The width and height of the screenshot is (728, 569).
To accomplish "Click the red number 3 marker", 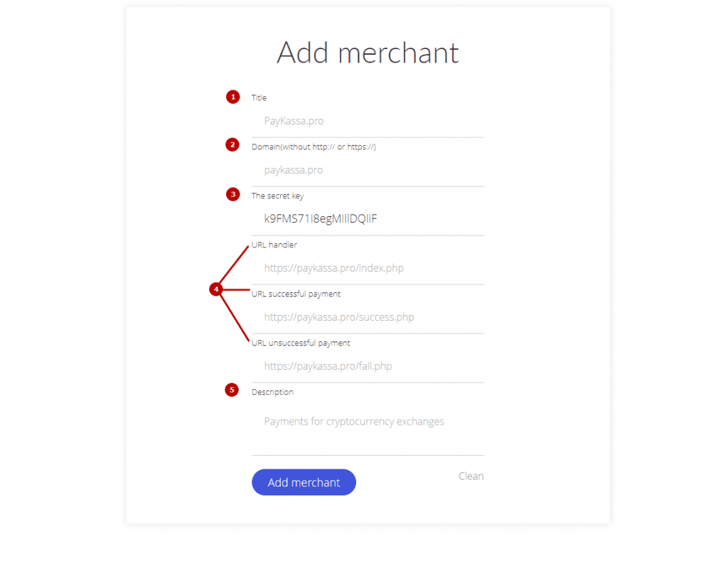I will coord(233,194).
